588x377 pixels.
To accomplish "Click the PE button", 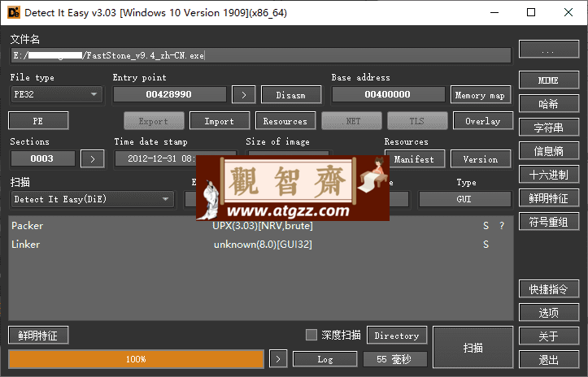I will 38,121.
